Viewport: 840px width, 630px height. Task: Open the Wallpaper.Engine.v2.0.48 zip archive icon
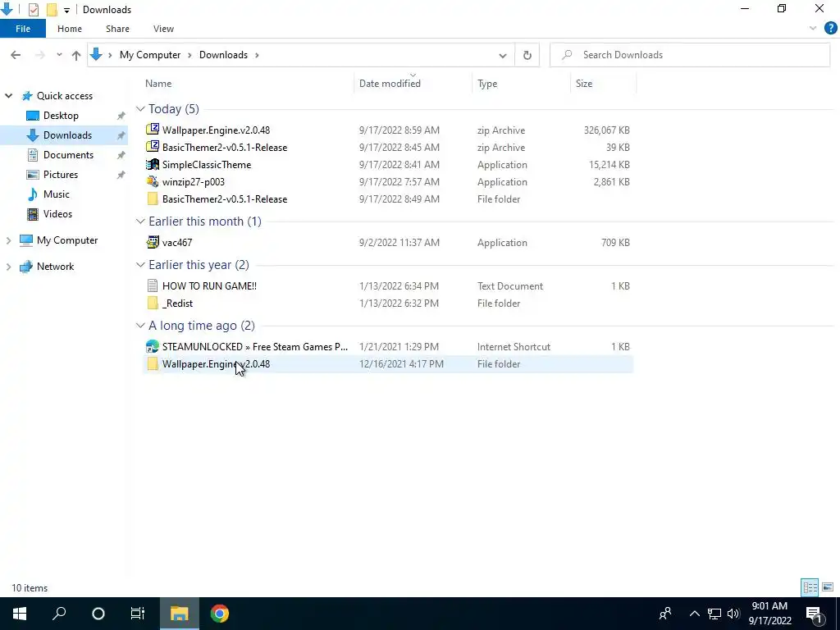pos(153,130)
